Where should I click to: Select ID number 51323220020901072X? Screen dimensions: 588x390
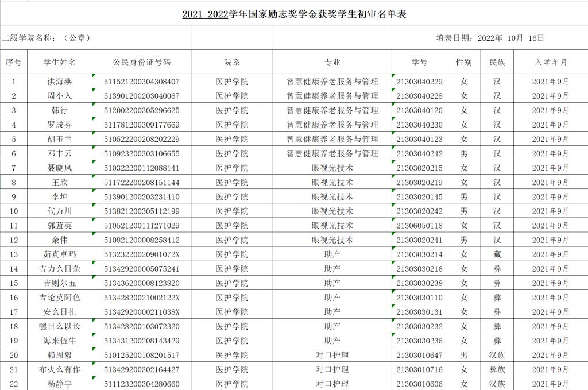142,254
